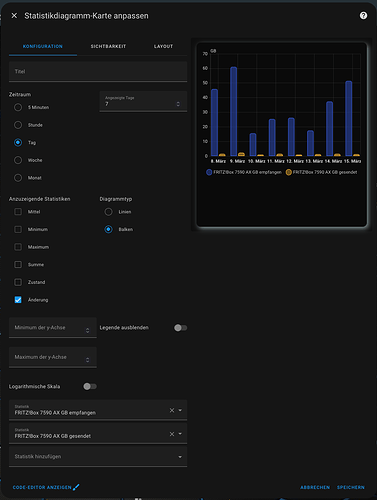377x500 pixels.
Task: Click the Minimum der y-Achse stepper arrows
Action: pos(87,330)
